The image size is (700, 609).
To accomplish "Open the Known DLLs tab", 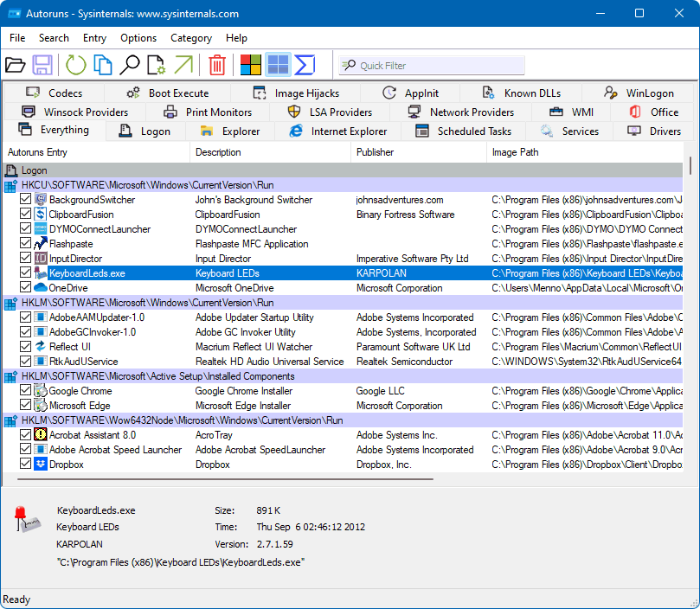I will tap(521, 93).
